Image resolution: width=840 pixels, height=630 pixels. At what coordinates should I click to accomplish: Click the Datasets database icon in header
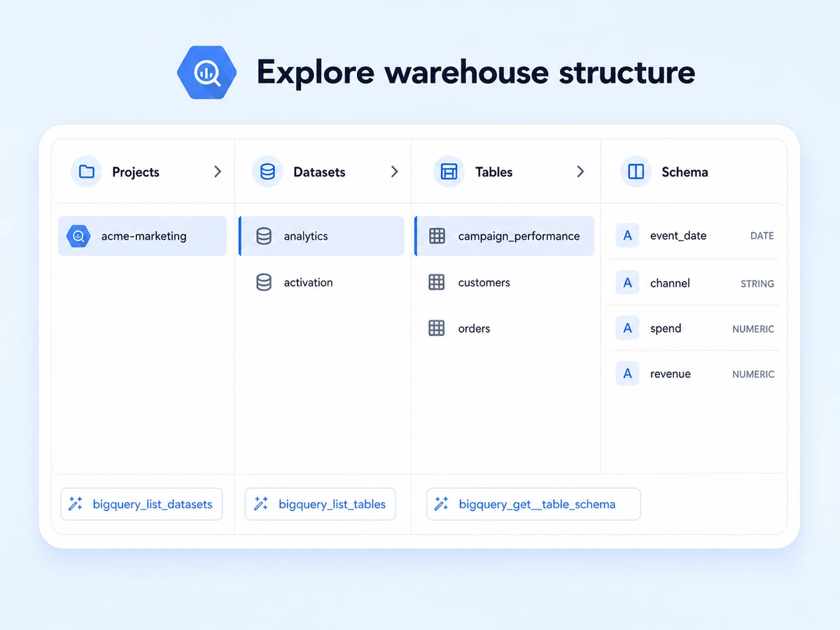tap(267, 171)
